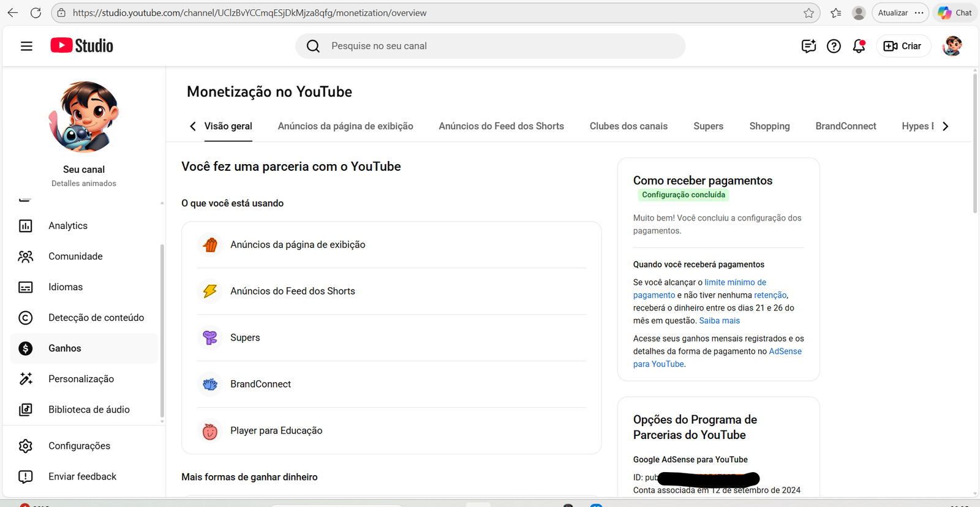The image size is (980, 507).
Task: Click Enviar feedback in sidebar
Action: (84, 476)
